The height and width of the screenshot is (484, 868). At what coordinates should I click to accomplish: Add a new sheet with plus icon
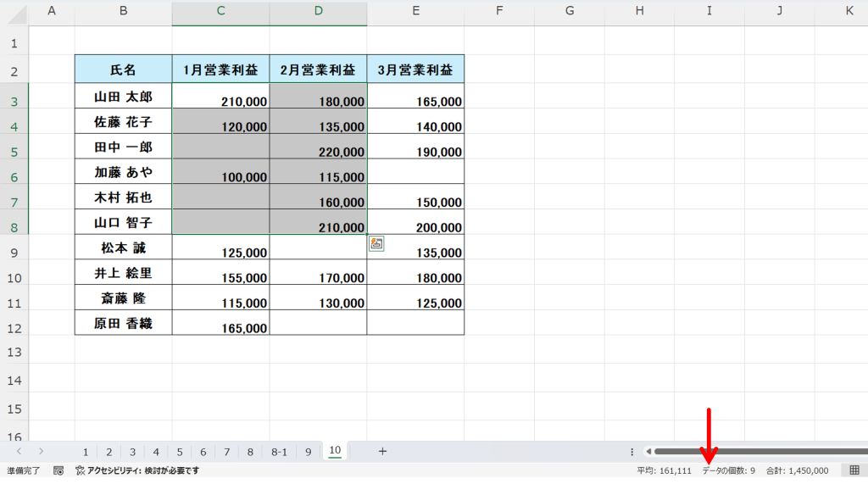pos(382,451)
